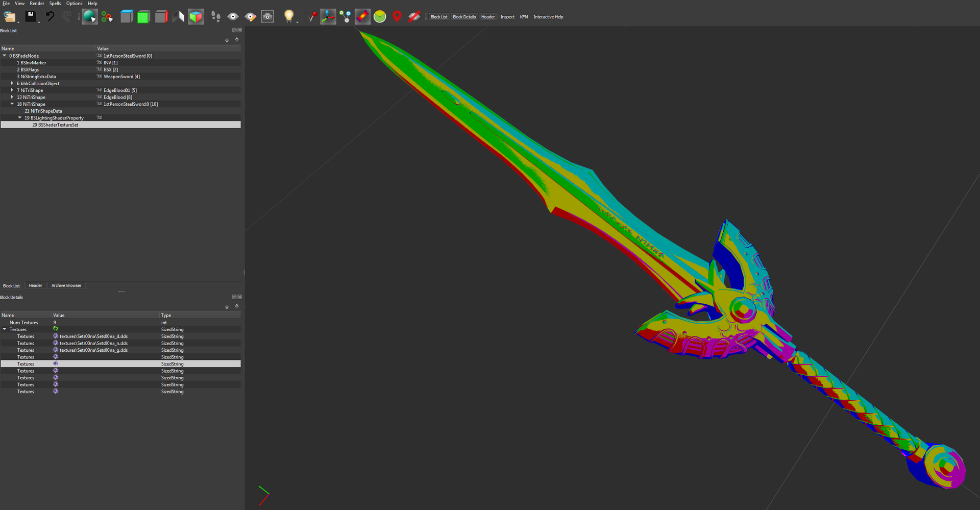Screen dimensions: 980x510
Task: Open the Open-file dropdown arrow
Action: click(18, 22)
